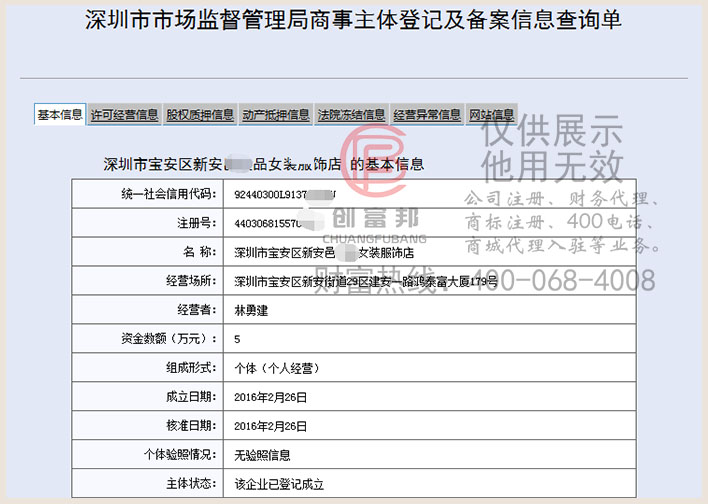Viewport: 708px width, 504px height.
Task: Click the 核准日期 label
Action: point(191,425)
